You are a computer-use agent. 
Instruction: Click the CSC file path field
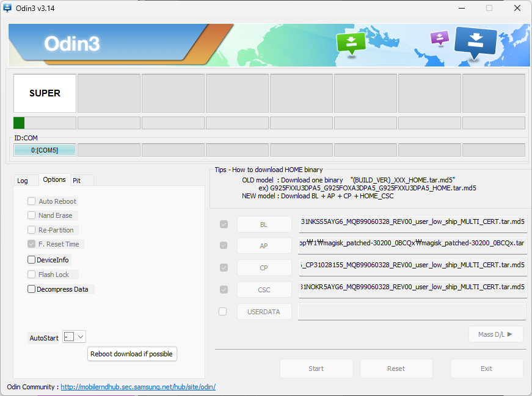[412, 289]
